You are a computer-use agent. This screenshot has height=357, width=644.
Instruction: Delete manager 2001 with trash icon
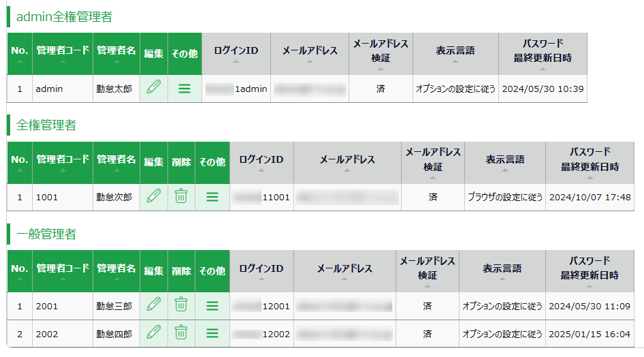[181, 305]
